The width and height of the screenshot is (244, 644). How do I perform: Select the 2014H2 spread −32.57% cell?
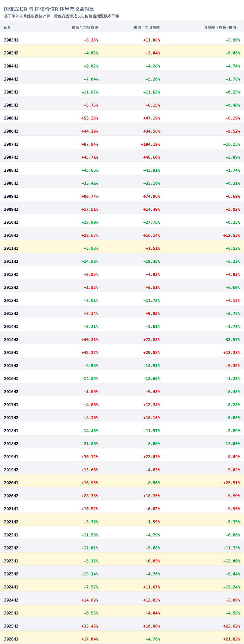232,340
